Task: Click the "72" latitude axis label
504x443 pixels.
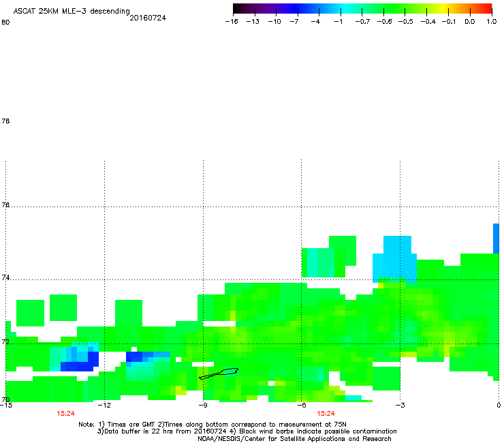Action: pos(5,341)
